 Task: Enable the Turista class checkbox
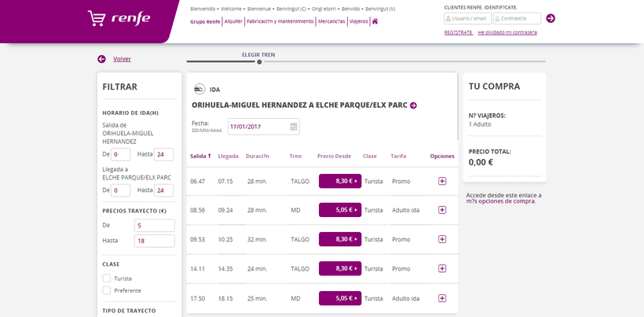tap(107, 278)
